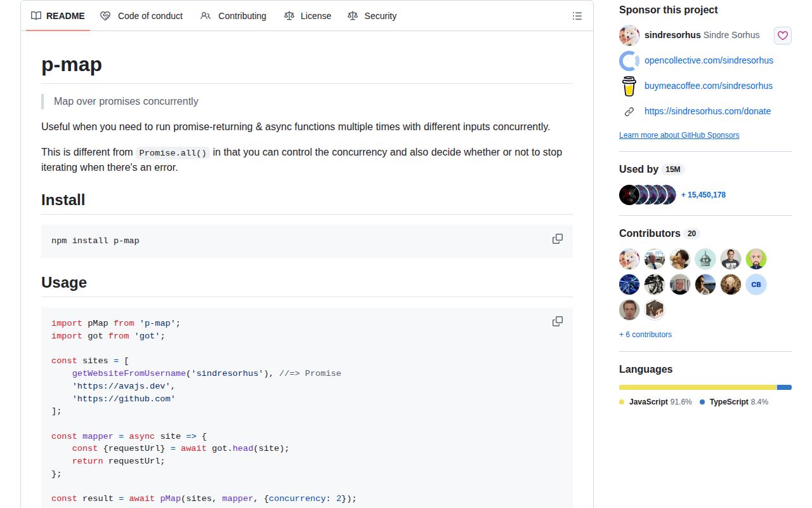Open the bald bearded contributor avatar with green background
Screen dimensions: 812x508
coord(756,259)
